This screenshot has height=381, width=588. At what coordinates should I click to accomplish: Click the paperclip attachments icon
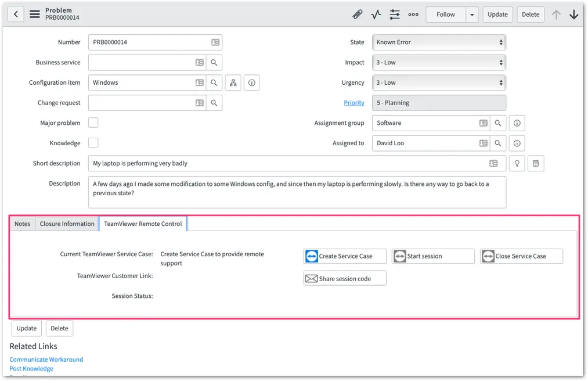358,15
